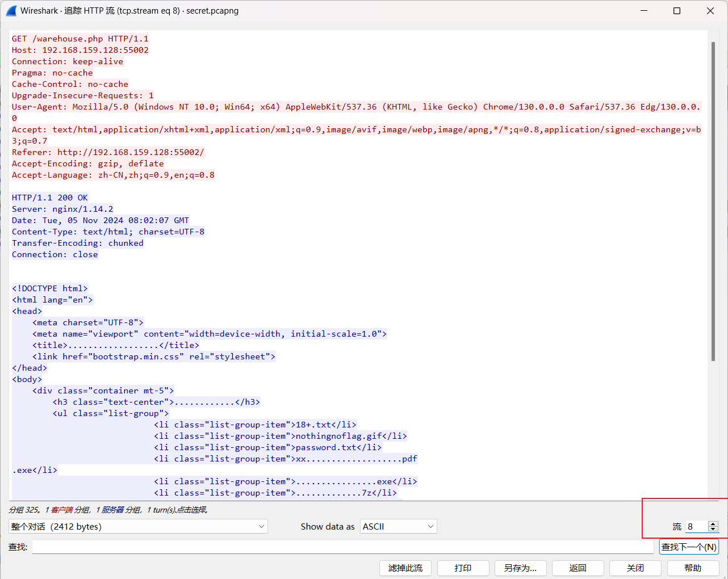Click the Referer: http://192.168.159.128:55002/ line
This screenshot has width=728, height=579.
[x=108, y=152]
